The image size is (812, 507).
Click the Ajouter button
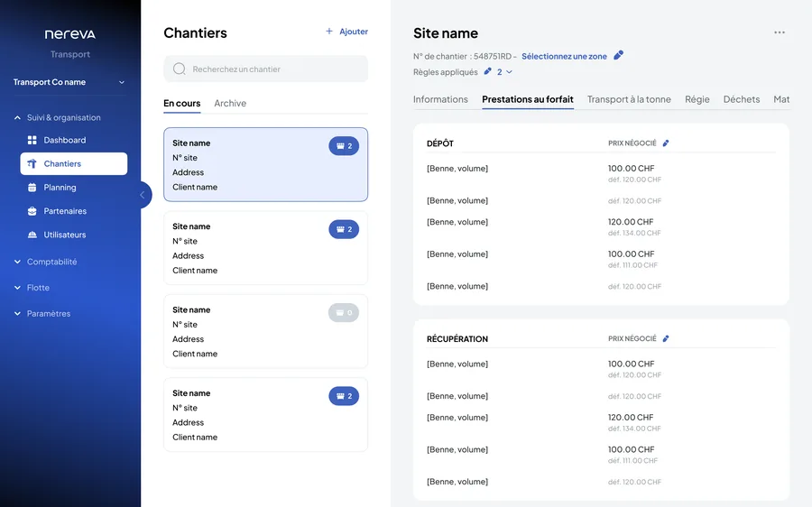pyautogui.click(x=346, y=32)
